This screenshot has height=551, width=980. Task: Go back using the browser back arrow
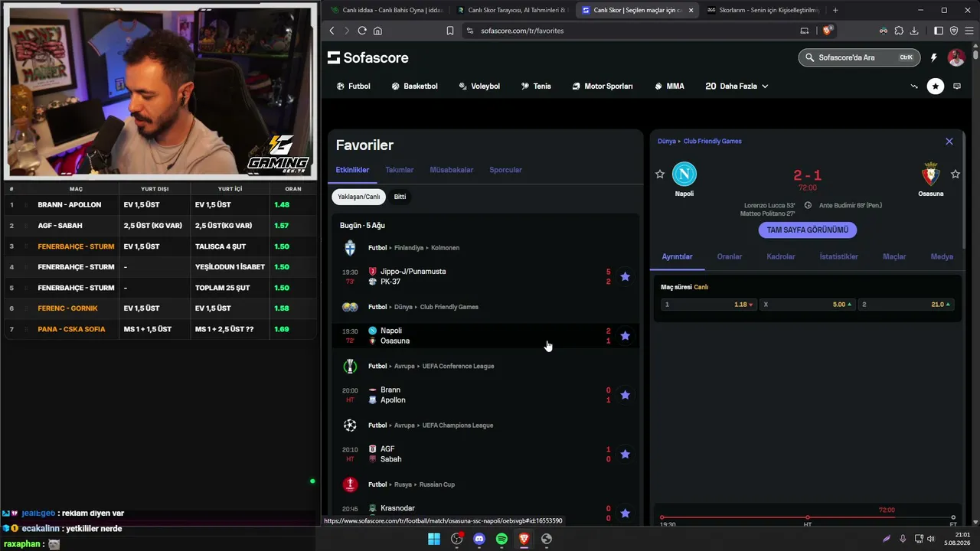[x=332, y=31]
